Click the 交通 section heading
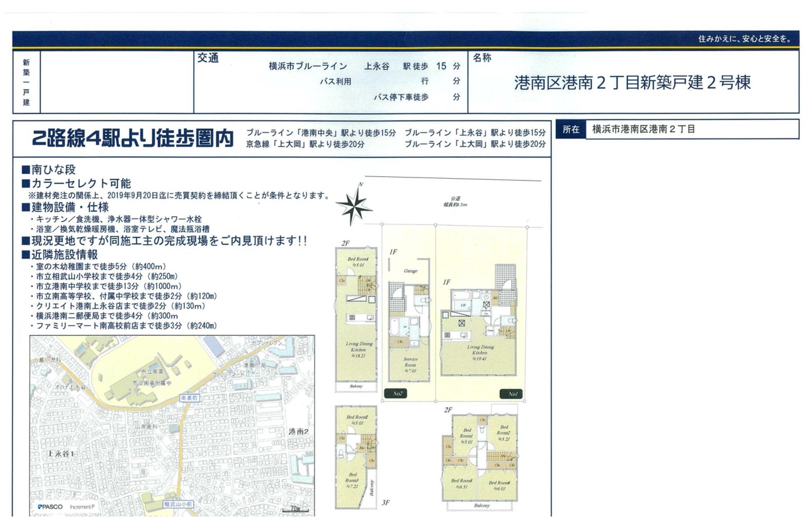 pyautogui.click(x=208, y=59)
